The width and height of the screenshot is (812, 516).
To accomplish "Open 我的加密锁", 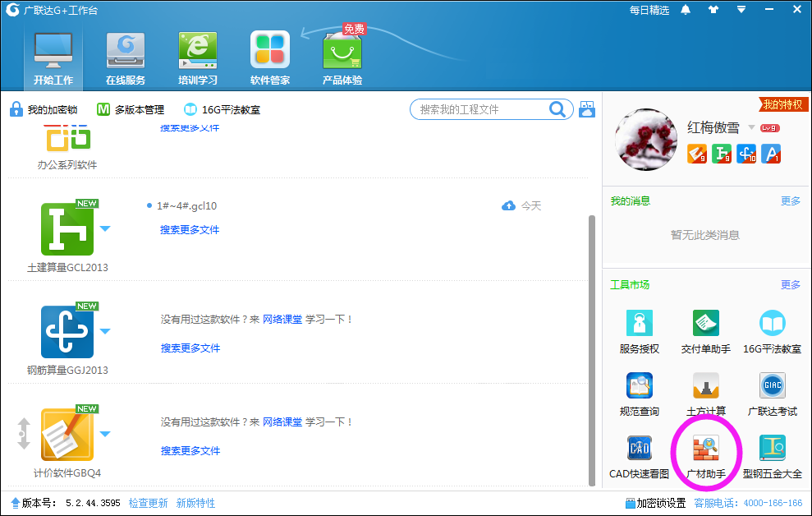I will tap(44, 109).
